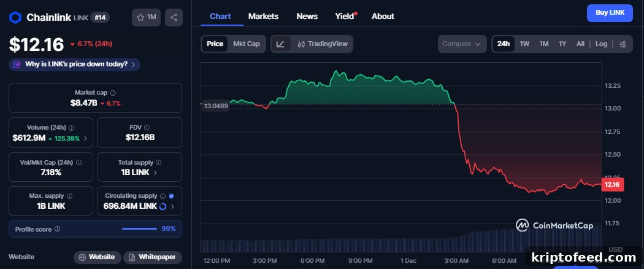Click the $612.9M volume value

(x=29, y=138)
